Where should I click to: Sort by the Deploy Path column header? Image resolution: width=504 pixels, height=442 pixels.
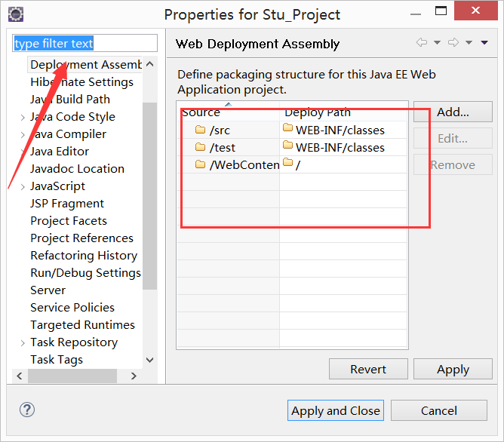tap(343, 112)
